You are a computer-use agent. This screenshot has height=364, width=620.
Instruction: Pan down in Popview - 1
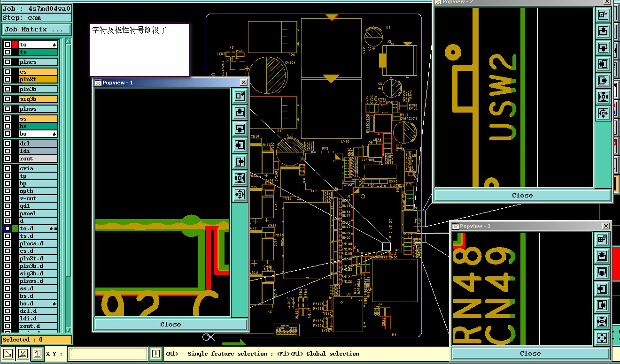[x=240, y=129]
